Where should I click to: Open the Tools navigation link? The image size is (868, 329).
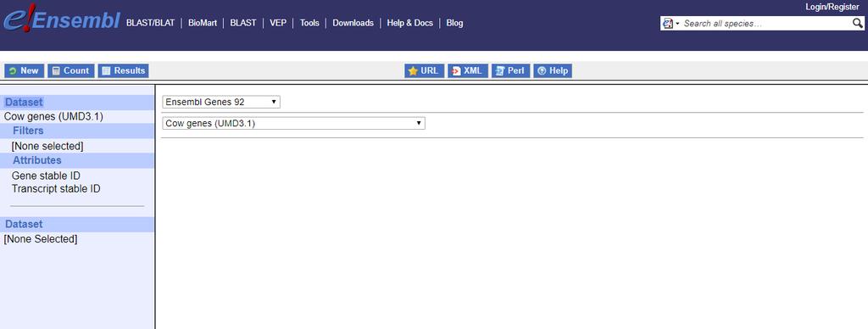click(309, 23)
